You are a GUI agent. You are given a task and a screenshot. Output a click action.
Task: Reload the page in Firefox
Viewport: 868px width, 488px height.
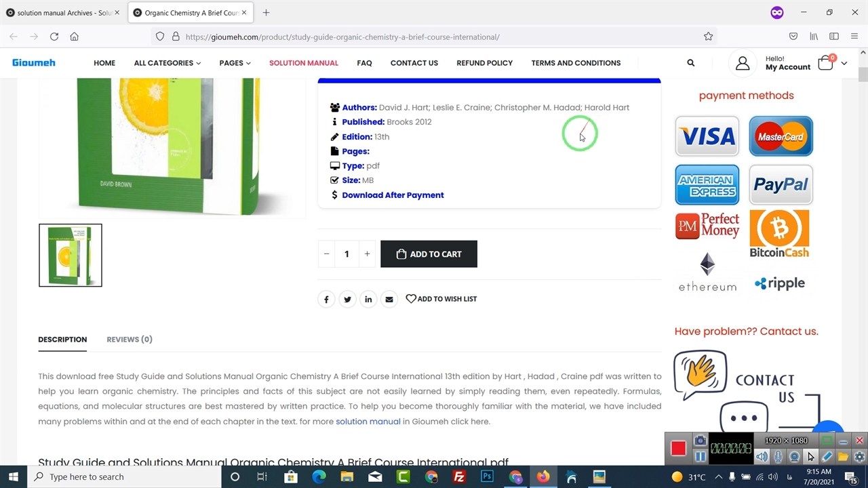[54, 37]
